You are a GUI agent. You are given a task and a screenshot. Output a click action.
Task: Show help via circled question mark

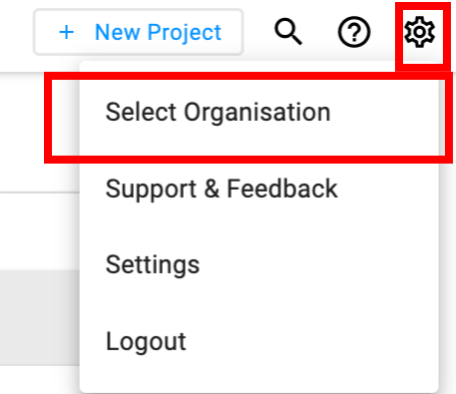point(354,32)
